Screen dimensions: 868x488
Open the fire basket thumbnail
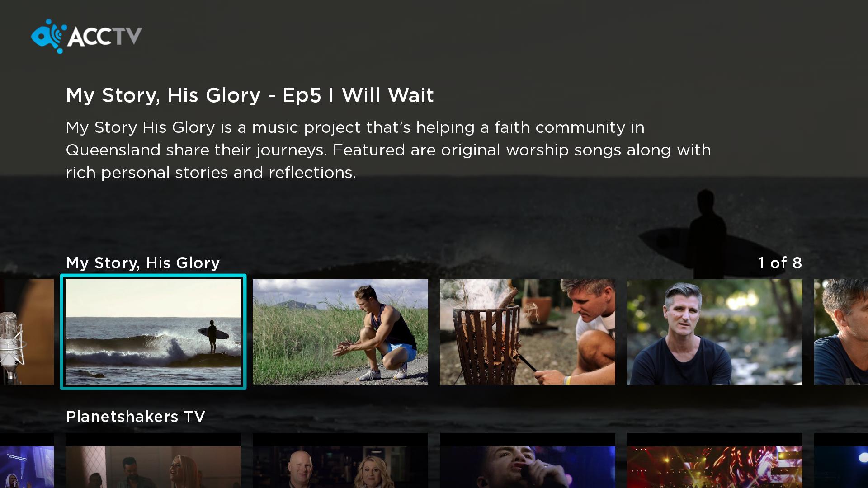527,332
